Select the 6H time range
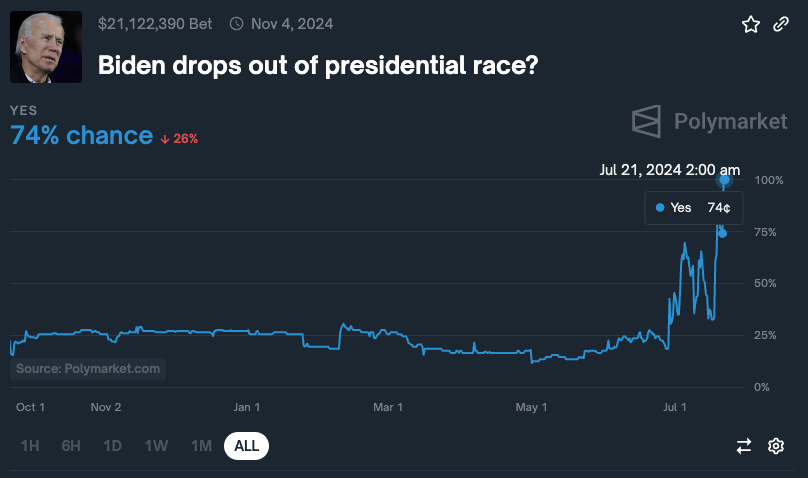This screenshot has width=808, height=478. (x=71, y=446)
